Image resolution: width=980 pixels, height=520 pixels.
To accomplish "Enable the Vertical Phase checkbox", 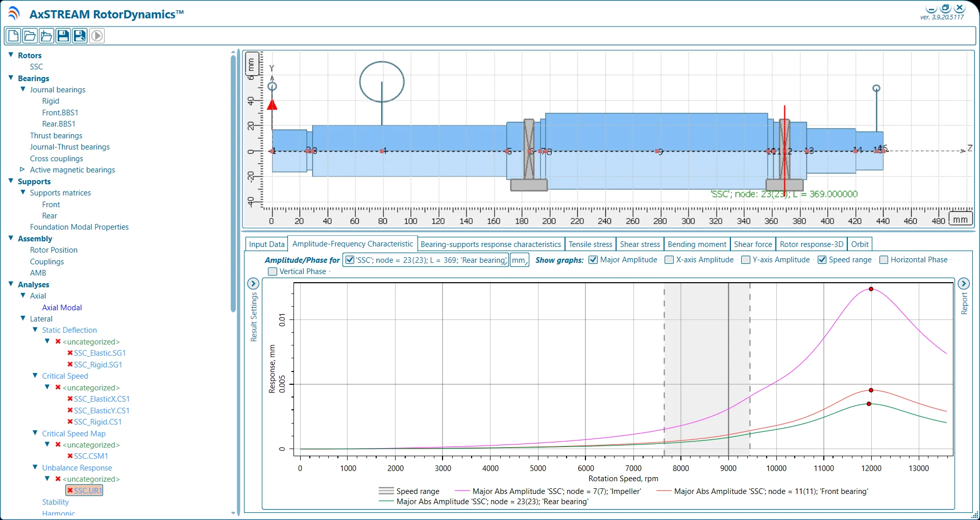I will (273, 271).
